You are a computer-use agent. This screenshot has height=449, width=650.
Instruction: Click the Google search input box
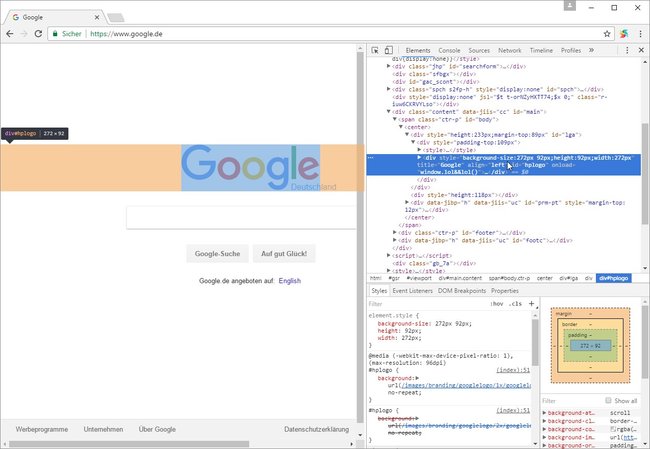[x=241, y=217]
